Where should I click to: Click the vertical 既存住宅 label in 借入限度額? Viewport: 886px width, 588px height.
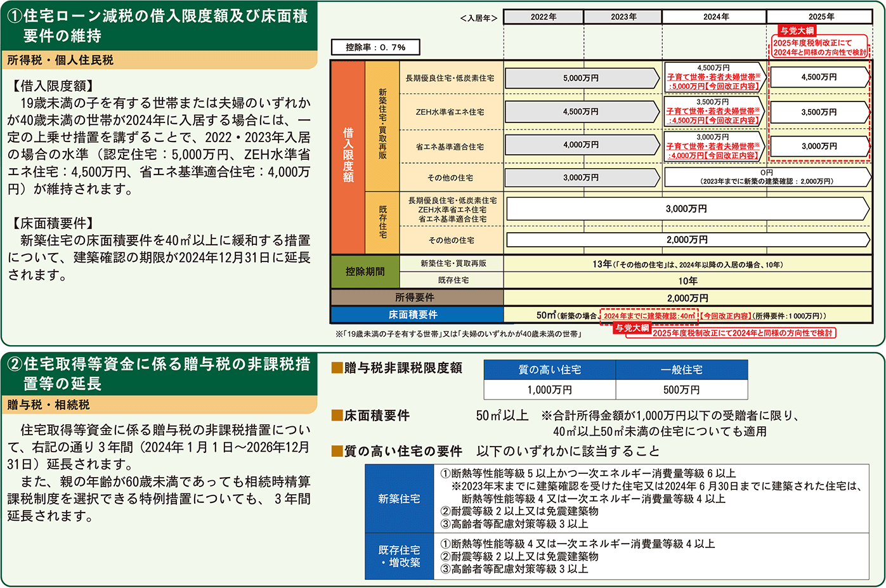382,223
